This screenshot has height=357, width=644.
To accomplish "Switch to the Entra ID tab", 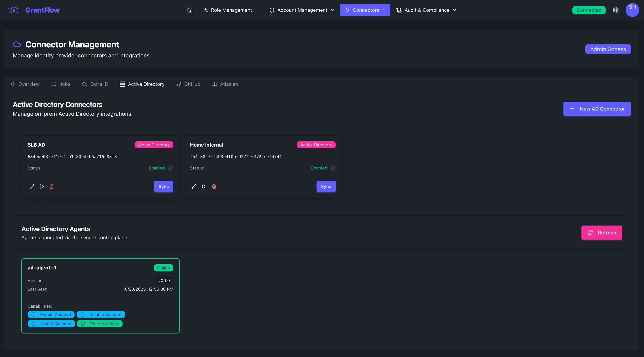I will [95, 84].
